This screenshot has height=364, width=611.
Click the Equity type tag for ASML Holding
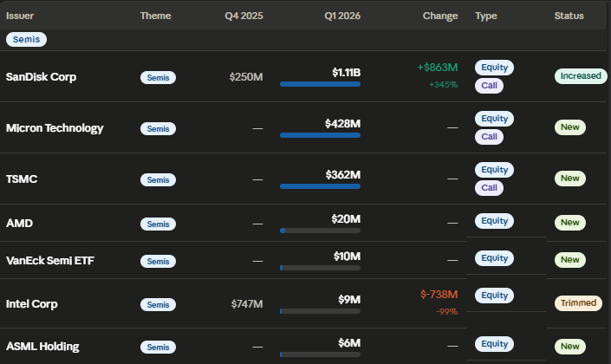(494, 344)
